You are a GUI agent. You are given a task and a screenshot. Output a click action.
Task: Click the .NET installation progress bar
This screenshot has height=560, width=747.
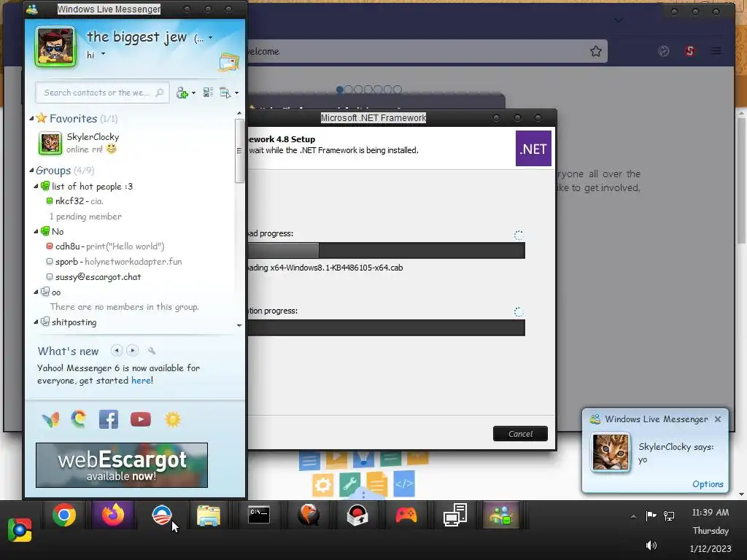pos(386,327)
